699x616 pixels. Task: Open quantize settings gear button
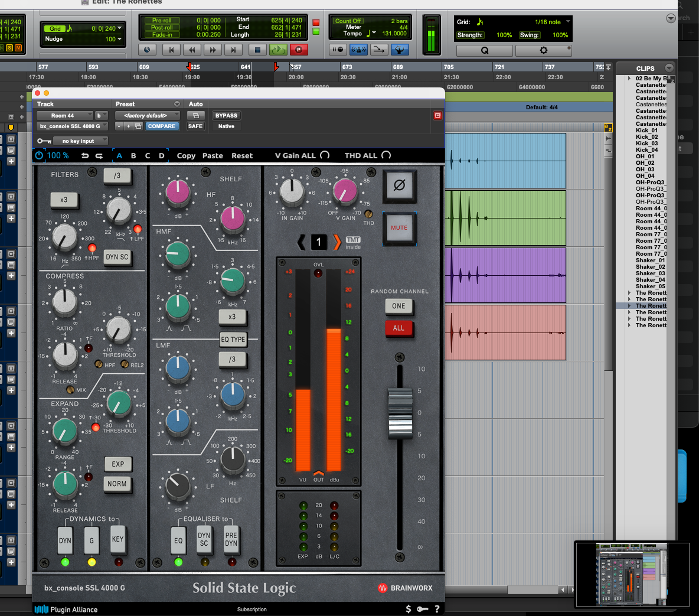[543, 50]
